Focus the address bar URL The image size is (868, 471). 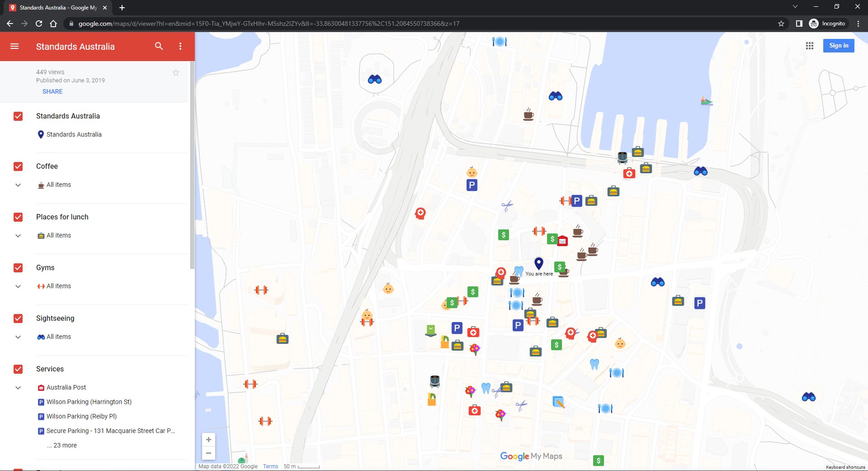click(269, 24)
